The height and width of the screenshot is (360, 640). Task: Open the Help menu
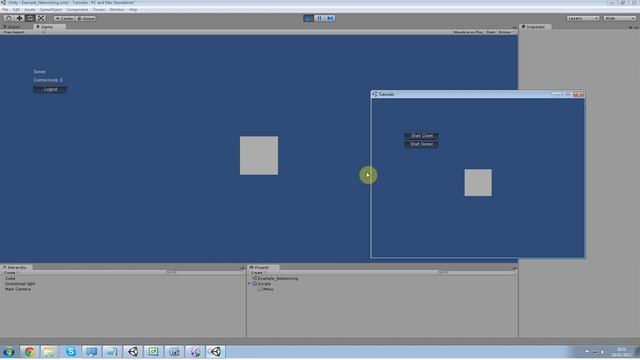click(133, 9)
